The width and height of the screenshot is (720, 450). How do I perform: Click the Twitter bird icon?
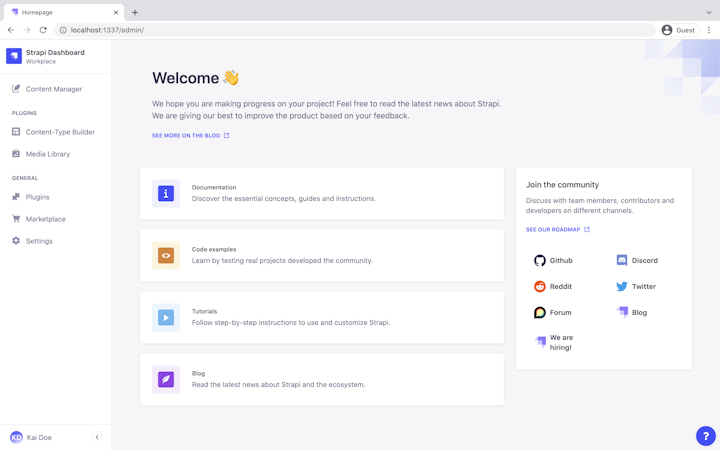(x=622, y=287)
